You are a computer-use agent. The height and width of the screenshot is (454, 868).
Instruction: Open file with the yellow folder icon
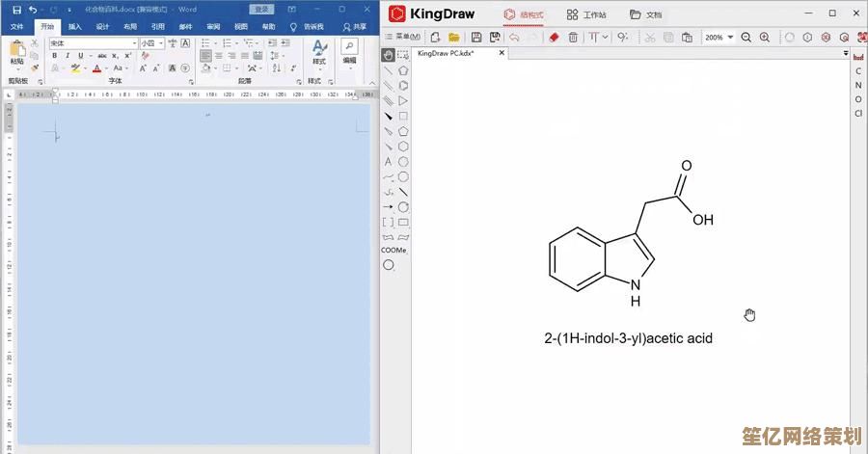(x=454, y=37)
